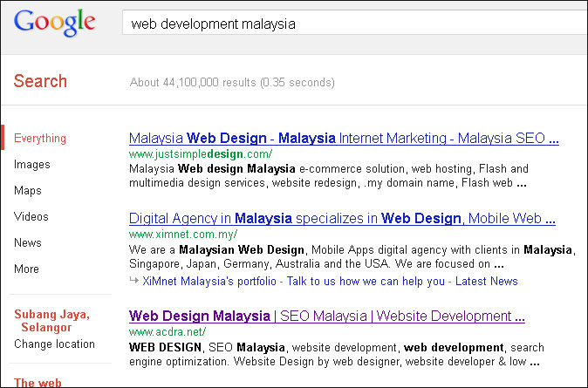This screenshot has height=388, width=588.
Task: Switch to Videos results
Action: [31, 217]
